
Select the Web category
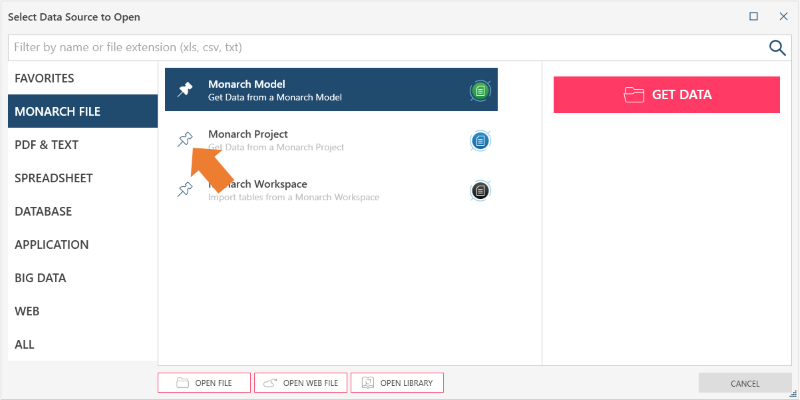[x=83, y=311]
